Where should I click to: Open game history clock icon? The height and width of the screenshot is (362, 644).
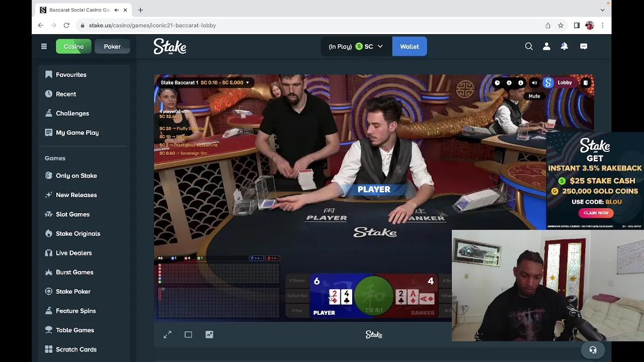(x=497, y=83)
